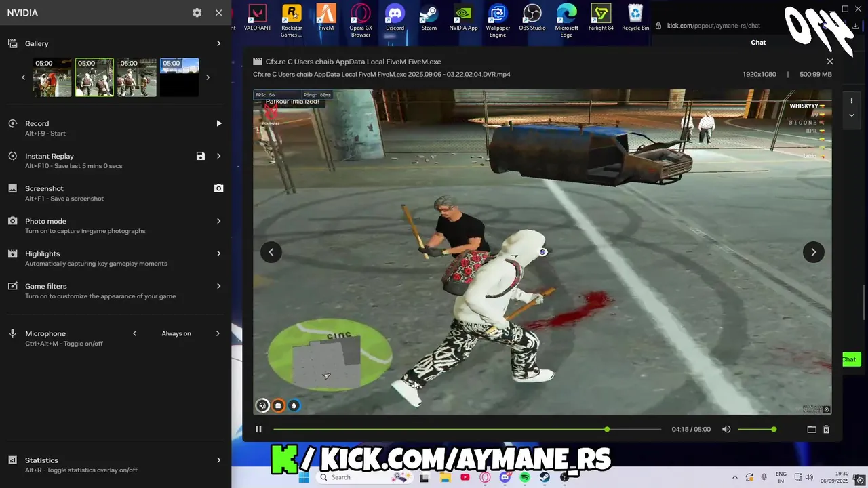Open Discord desktop shortcut

pyautogui.click(x=395, y=18)
